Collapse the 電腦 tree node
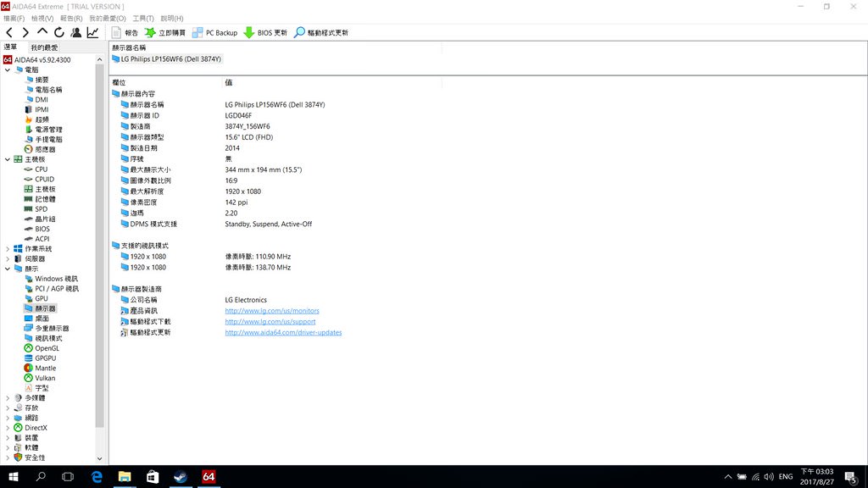868x488 pixels. pyautogui.click(x=8, y=69)
